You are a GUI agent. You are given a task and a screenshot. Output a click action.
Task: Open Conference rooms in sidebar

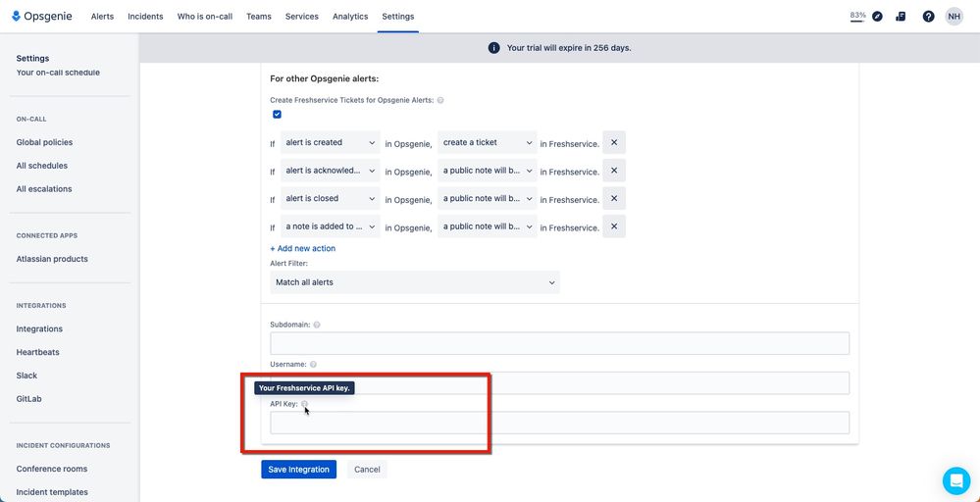pos(52,469)
